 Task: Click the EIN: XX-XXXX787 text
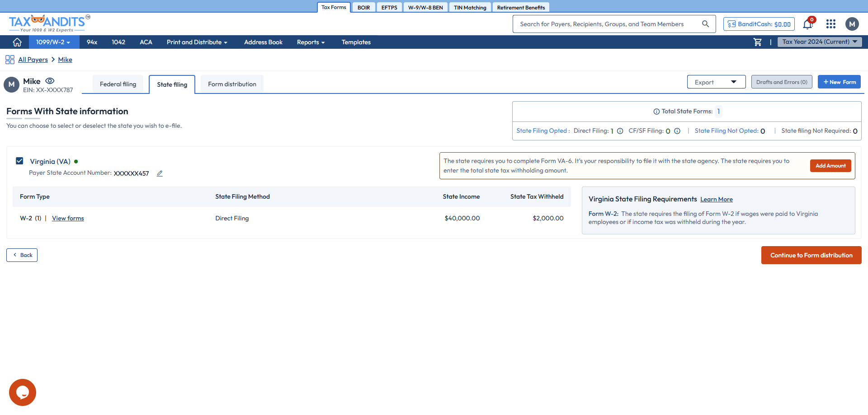48,90
